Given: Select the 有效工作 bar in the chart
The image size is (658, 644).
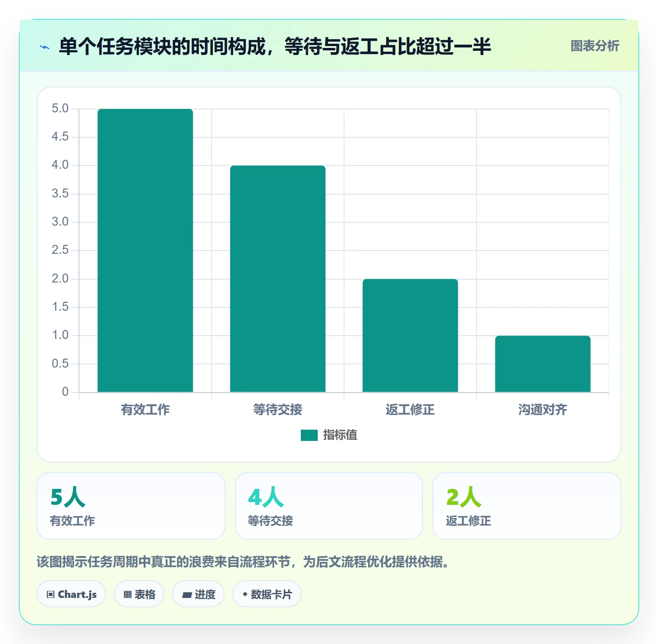Looking at the screenshot, I should point(145,251).
